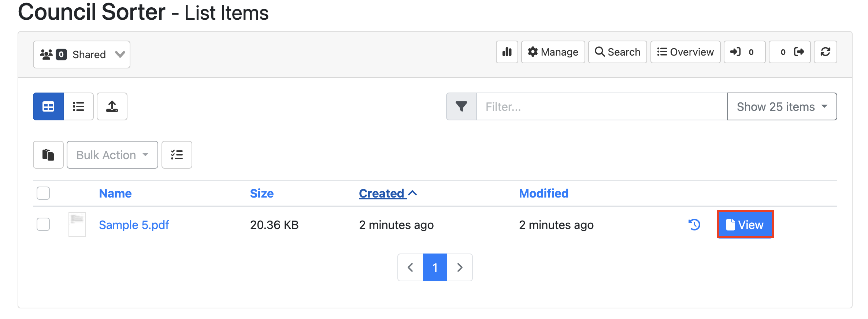Open the Sample 5.pdf link
Image resolution: width=868 pixels, height=319 pixels.
pos(134,225)
